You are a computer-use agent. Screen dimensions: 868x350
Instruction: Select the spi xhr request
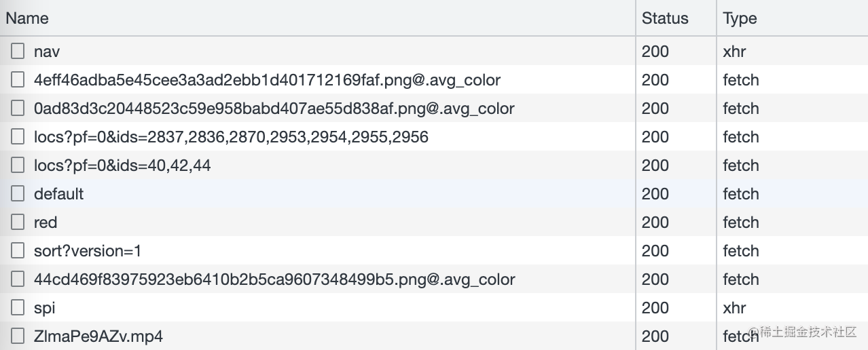click(44, 308)
